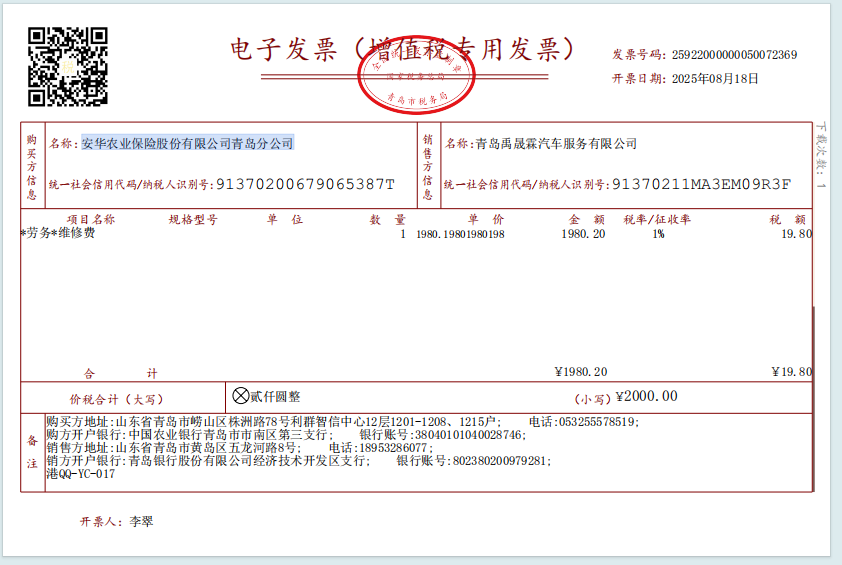The image size is (842, 565).
Task: Click the unit price 1980.19801980198
Action: coord(460,234)
